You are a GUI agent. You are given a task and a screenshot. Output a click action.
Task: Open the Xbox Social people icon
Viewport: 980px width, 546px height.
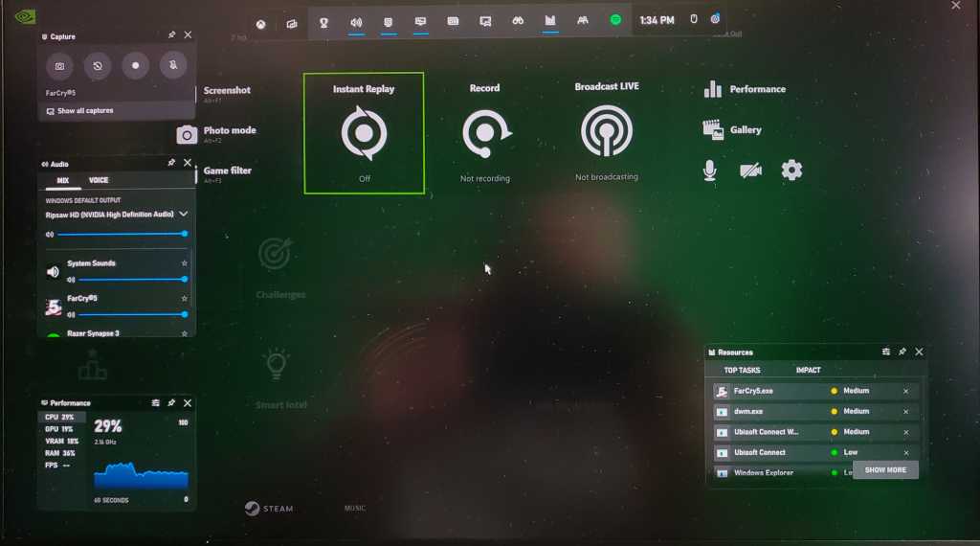(583, 21)
